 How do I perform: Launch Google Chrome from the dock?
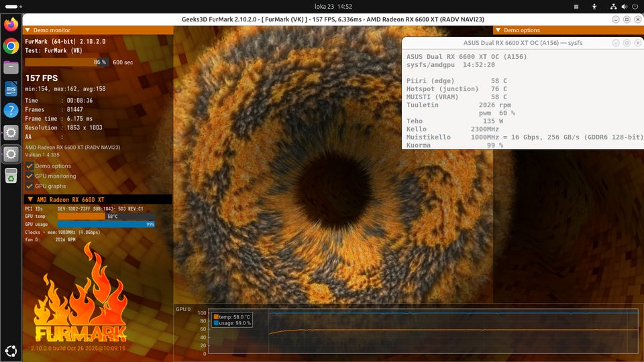[11, 46]
